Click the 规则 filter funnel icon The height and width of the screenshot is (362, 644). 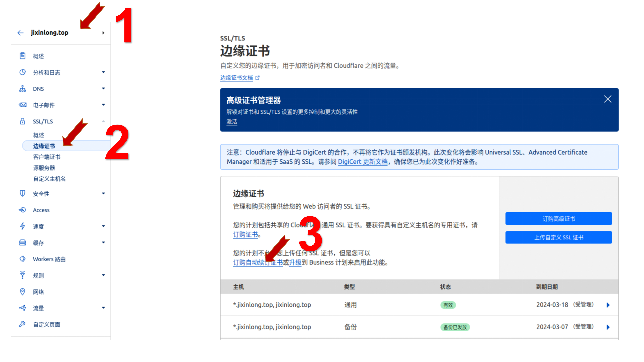click(22, 275)
